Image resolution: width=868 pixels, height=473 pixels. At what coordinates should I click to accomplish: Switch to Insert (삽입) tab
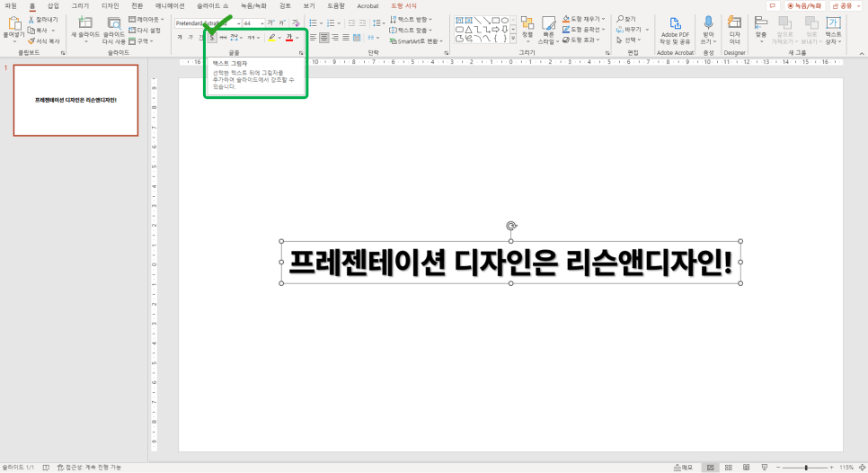pyautogui.click(x=53, y=6)
